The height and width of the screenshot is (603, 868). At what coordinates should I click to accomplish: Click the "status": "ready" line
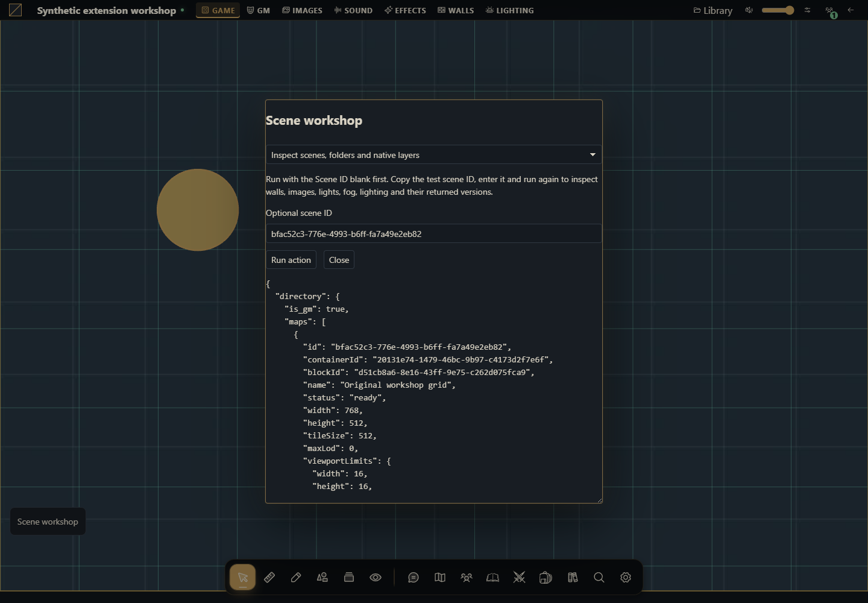344,398
